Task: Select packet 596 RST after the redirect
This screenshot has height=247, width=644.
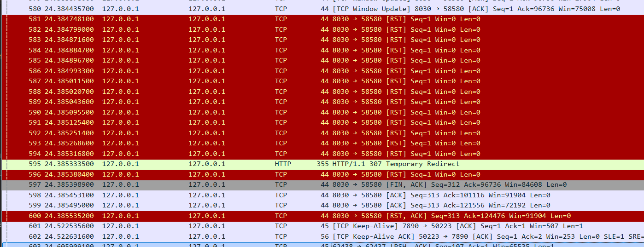Action: coord(322,174)
